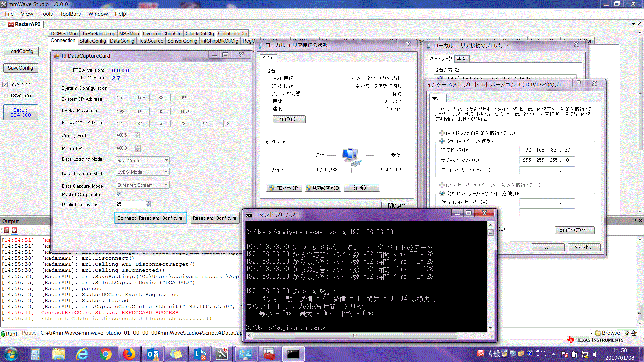Expand hidden tray icons arrow
The width and height of the screenshot is (644, 362).
click(x=553, y=354)
